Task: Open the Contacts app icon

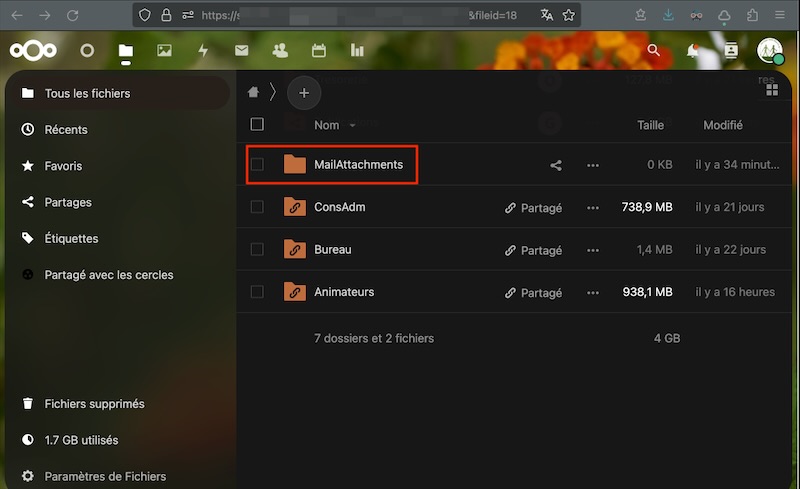Action: 280,50
